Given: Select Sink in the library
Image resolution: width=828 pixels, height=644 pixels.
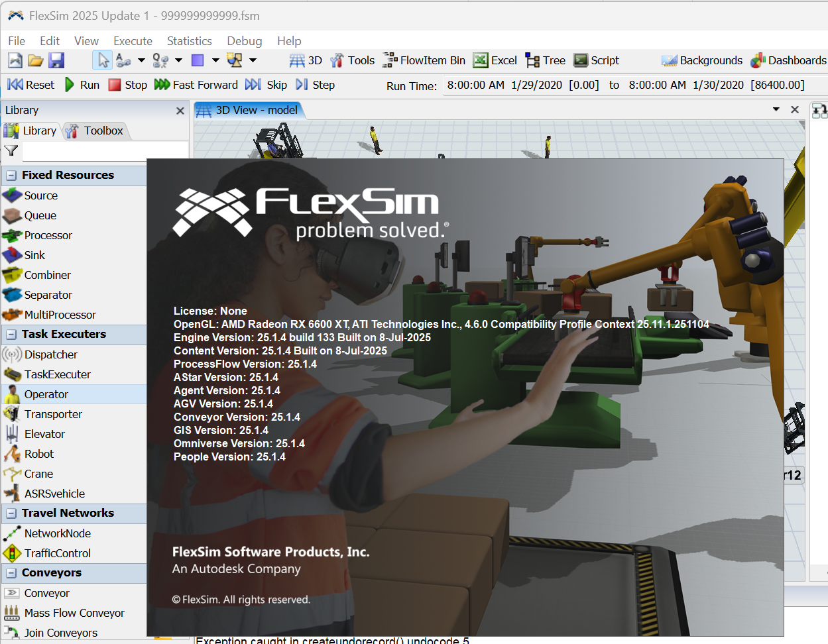Looking at the screenshot, I should click(73, 255).
